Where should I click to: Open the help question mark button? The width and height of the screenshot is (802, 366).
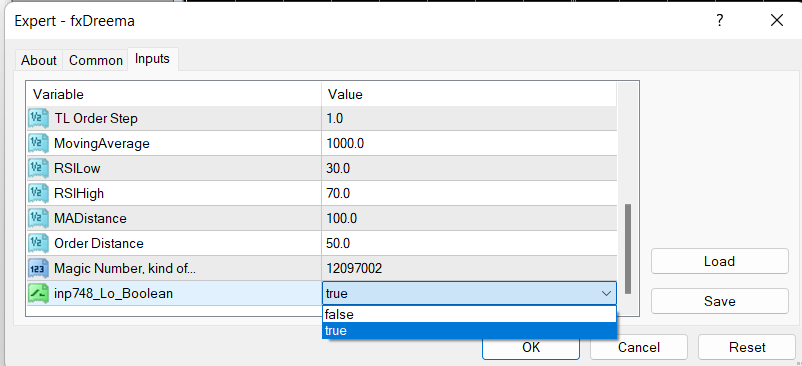[x=720, y=20]
